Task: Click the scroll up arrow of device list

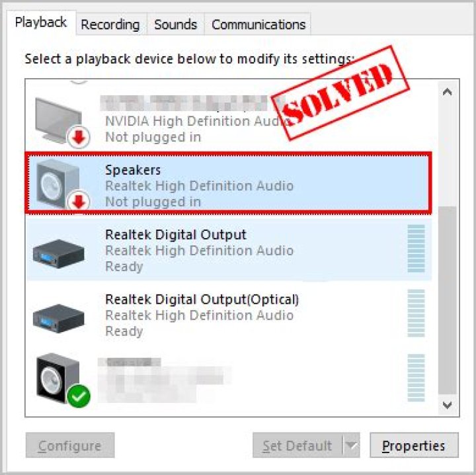Action: (447, 92)
